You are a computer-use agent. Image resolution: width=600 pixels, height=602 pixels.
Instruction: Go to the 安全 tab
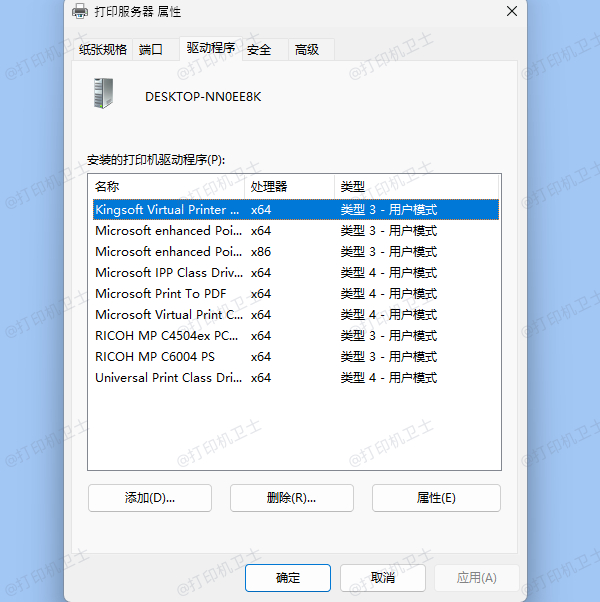[x=259, y=50]
